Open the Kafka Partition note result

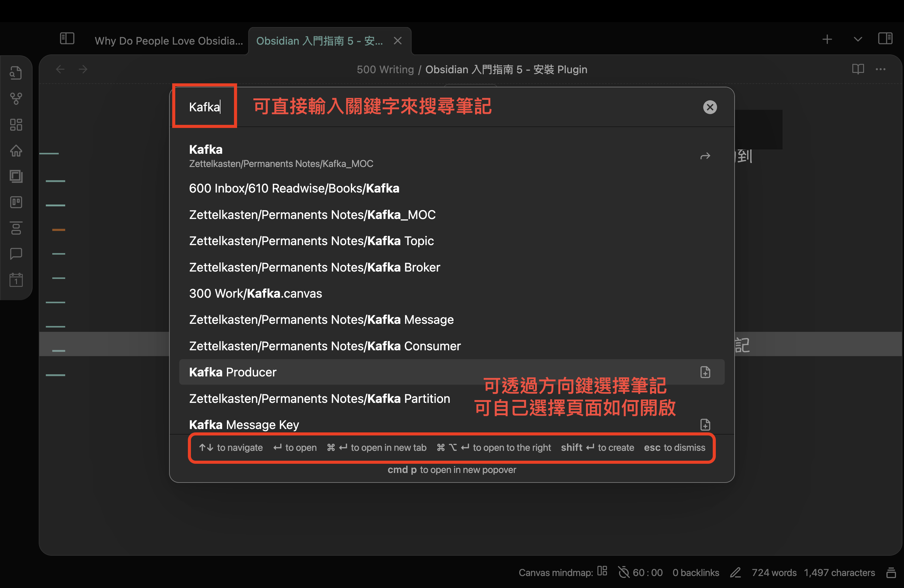(x=452, y=399)
